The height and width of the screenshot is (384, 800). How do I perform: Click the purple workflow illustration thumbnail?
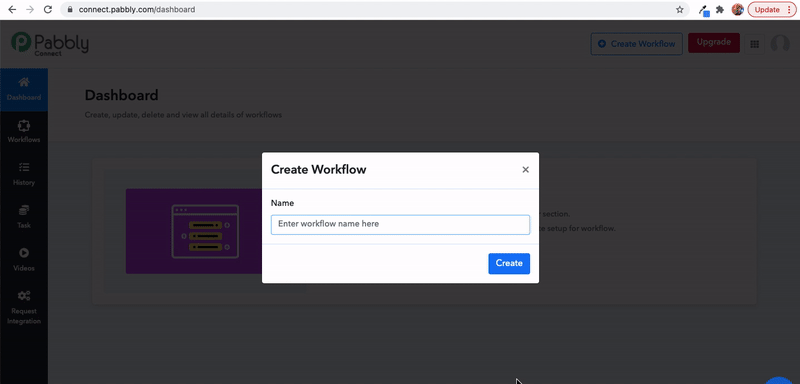click(x=194, y=231)
